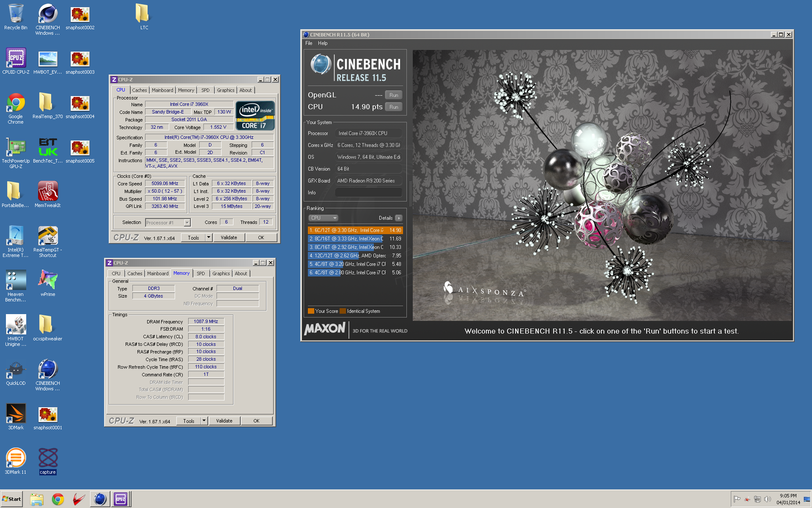
Task: Click the Start button on the taskbar
Action: (x=11, y=499)
